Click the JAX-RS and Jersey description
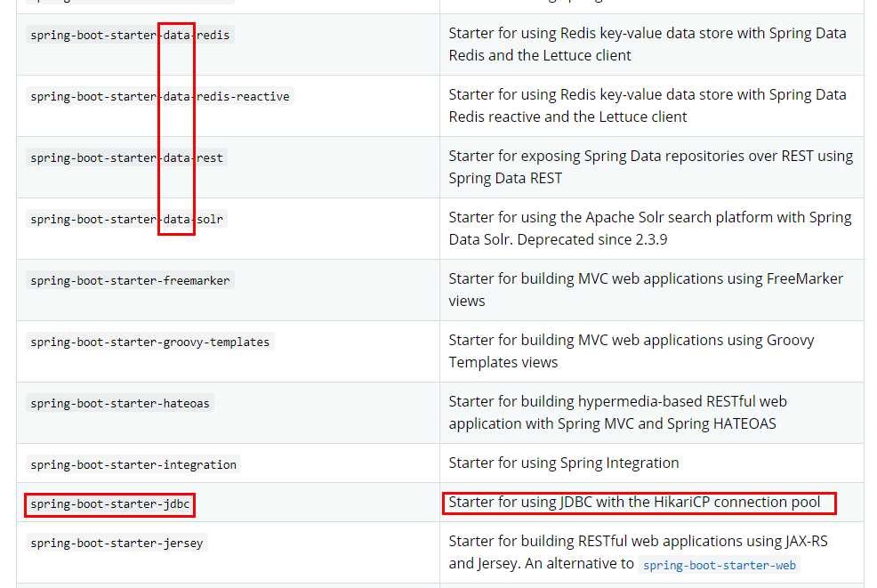 [638, 552]
